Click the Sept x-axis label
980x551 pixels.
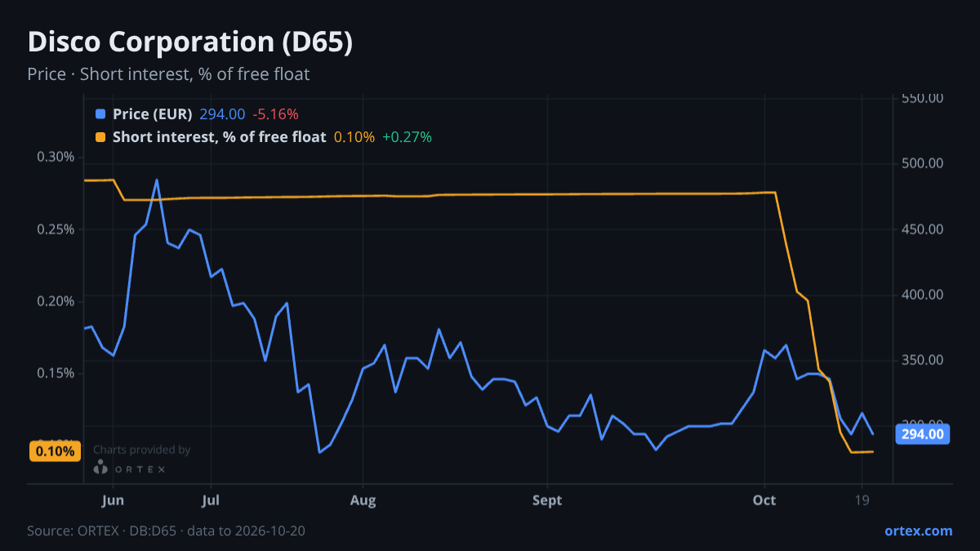click(547, 500)
